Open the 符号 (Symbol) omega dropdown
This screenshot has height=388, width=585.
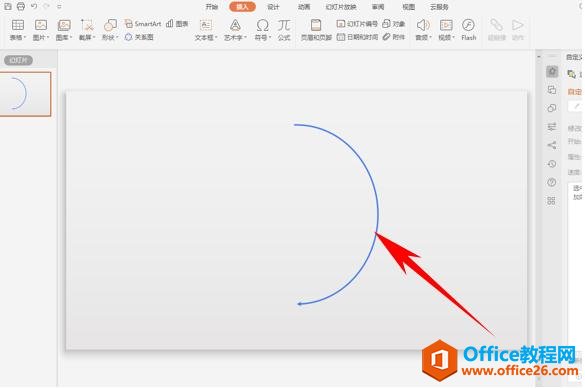point(263,30)
